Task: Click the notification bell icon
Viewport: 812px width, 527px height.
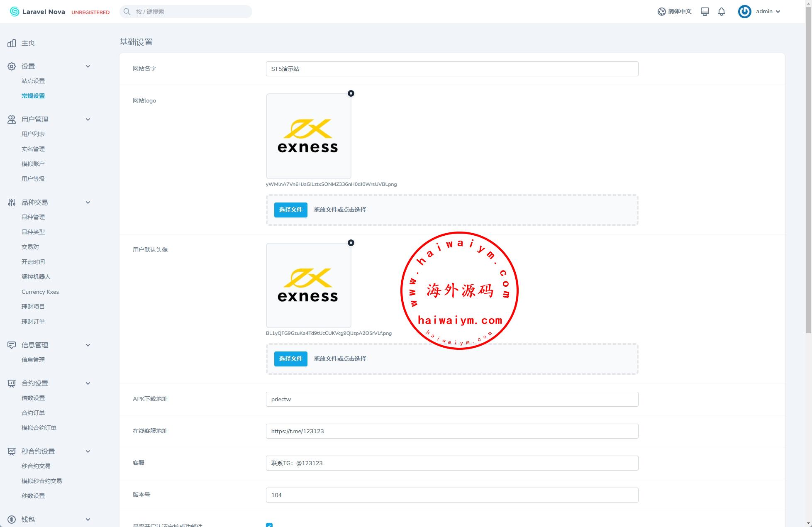Action: pos(722,12)
